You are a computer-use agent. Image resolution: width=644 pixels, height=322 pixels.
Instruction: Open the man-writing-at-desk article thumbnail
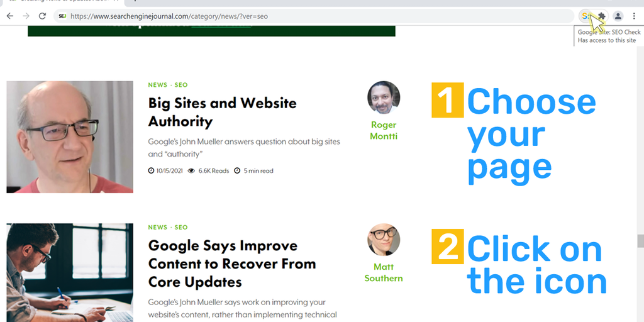[70, 273]
